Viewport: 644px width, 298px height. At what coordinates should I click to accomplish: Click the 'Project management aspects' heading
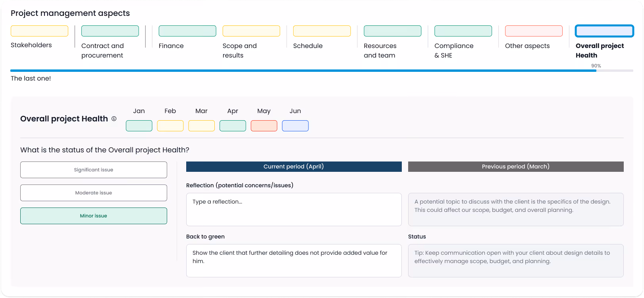(x=70, y=13)
